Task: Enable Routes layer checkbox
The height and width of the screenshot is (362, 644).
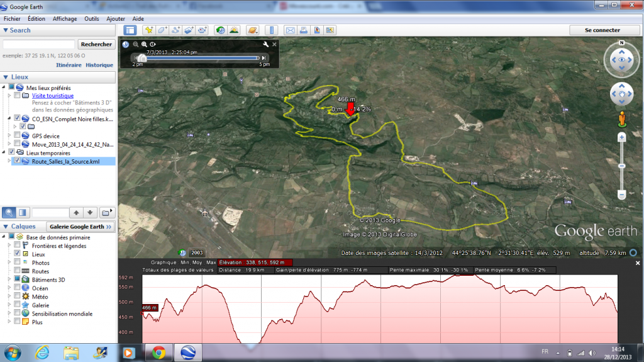Action: point(17,271)
